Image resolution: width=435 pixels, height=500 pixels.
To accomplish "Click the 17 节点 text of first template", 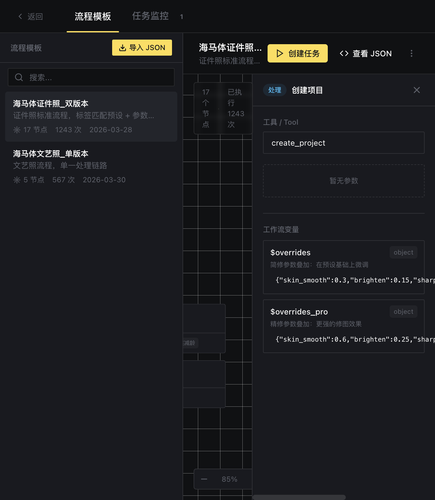I will pyautogui.click(x=35, y=130).
